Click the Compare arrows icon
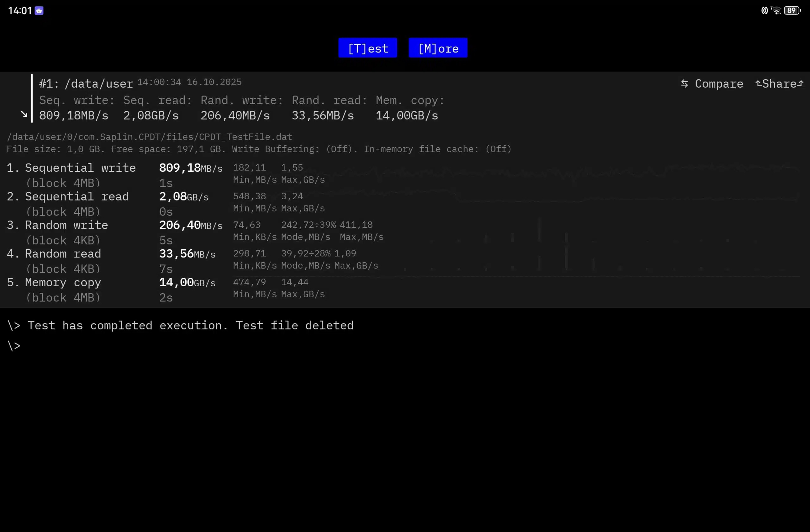The height and width of the screenshot is (532, 810). (684, 83)
